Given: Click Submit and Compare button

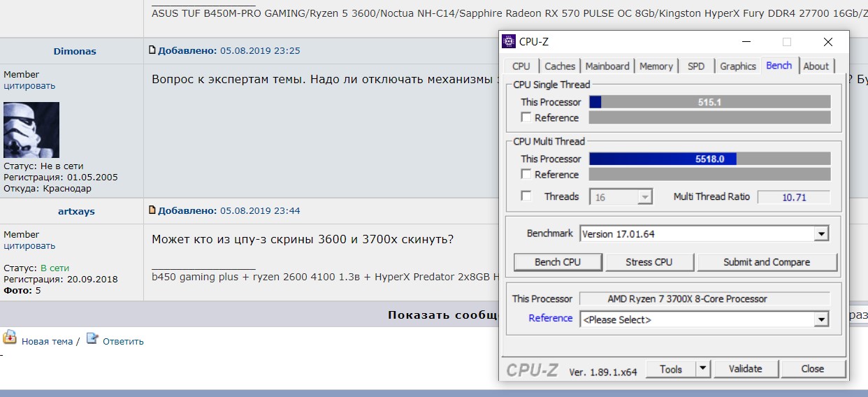Looking at the screenshot, I should pos(767,262).
